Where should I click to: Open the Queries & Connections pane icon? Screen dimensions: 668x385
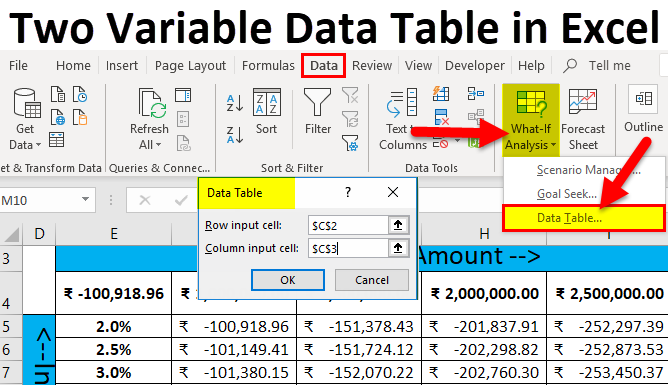[x=183, y=95]
